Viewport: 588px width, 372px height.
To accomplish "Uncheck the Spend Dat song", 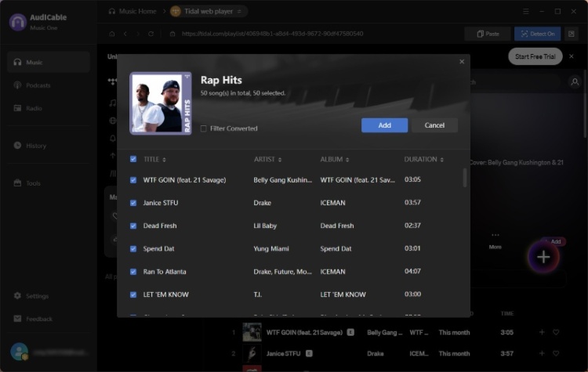I will 133,249.
